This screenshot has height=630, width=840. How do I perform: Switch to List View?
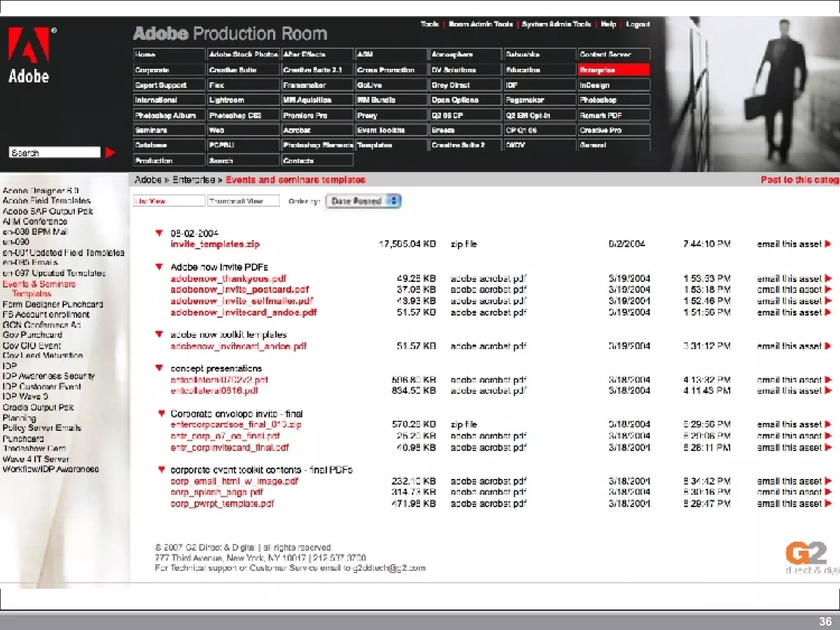click(169, 201)
